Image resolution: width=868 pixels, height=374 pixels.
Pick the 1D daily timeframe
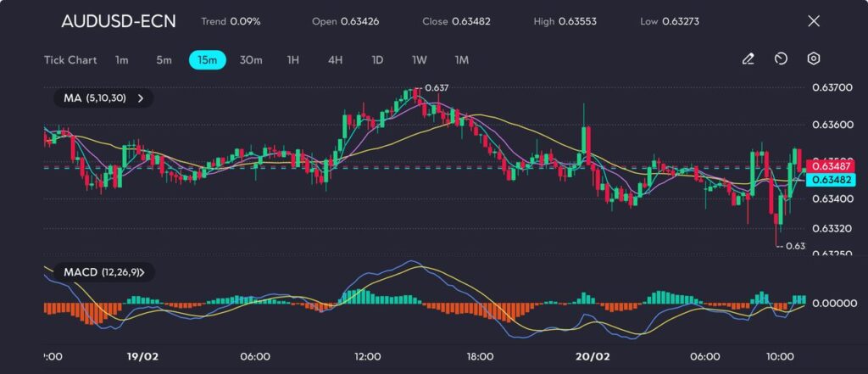(x=377, y=60)
